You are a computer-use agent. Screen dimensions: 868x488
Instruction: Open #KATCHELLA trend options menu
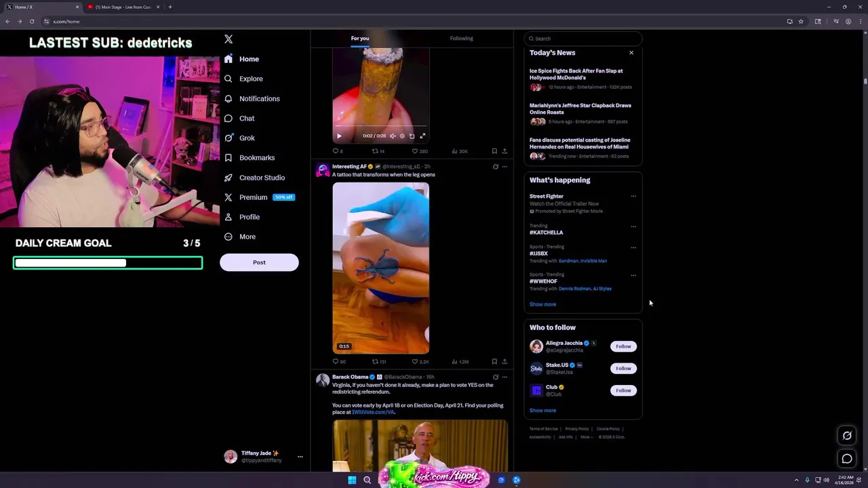pyautogui.click(x=633, y=226)
